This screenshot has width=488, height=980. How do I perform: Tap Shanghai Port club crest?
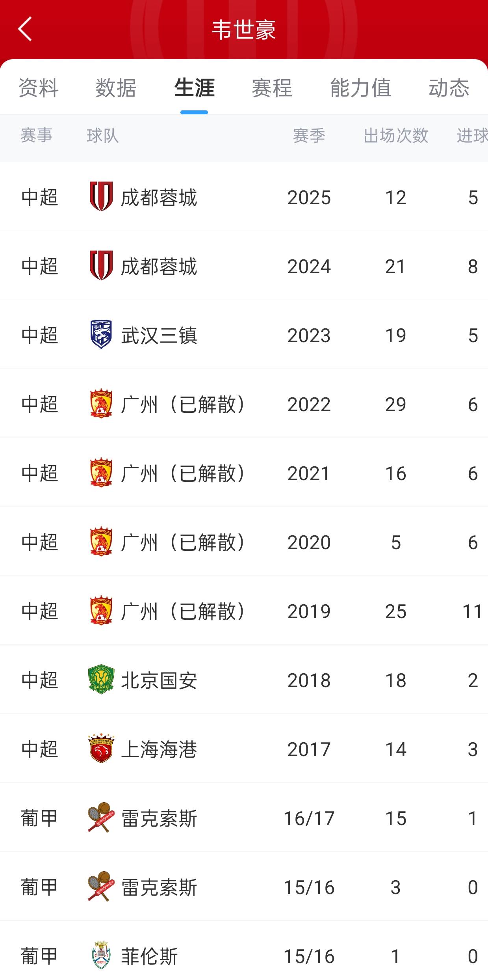(101, 748)
